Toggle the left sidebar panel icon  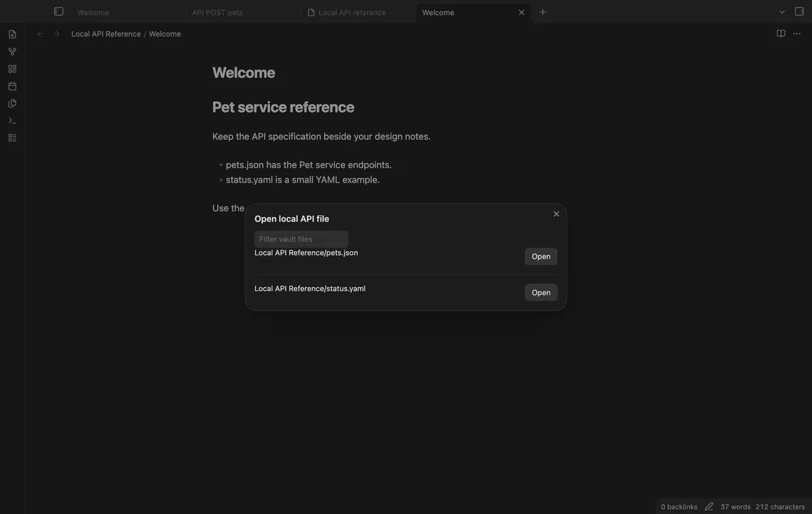(59, 11)
